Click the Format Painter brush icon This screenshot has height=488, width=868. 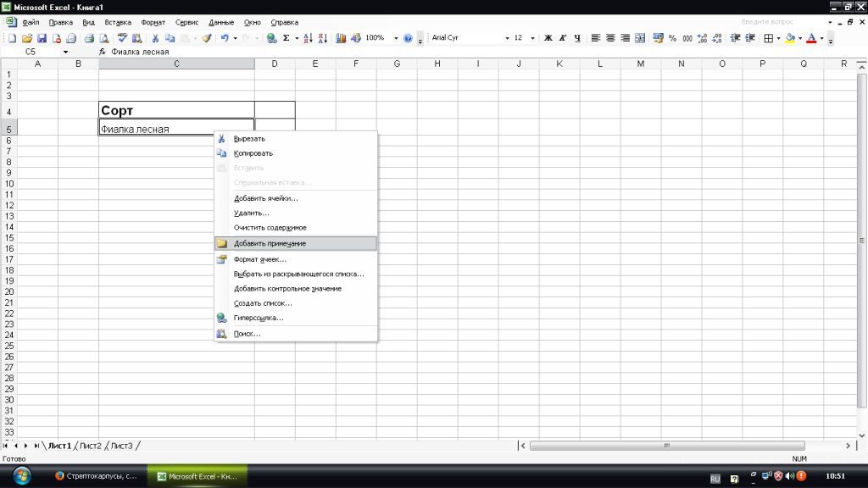pyautogui.click(x=206, y=38)
